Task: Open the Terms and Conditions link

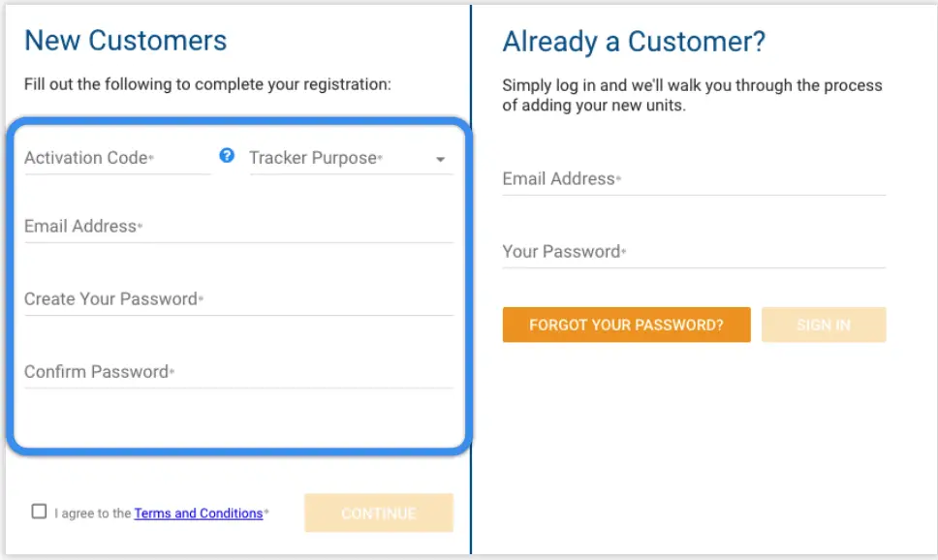Action: pyautogui.click(x=199, y=513)
